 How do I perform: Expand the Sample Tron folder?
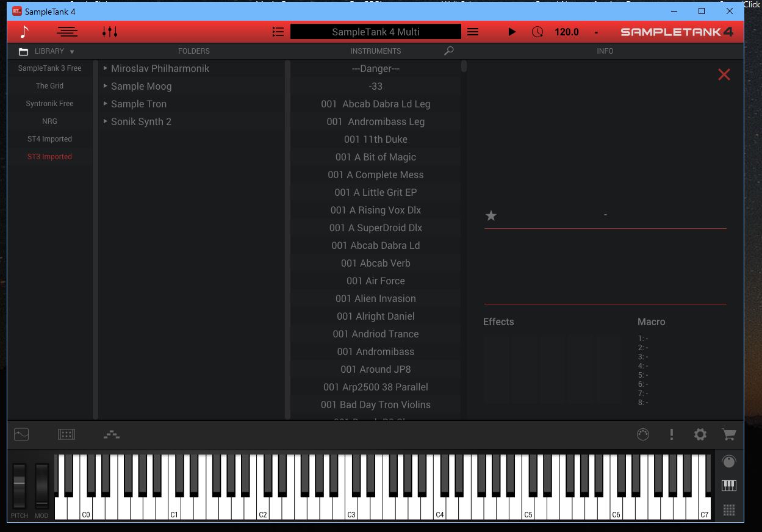click(x=106, y=104)
